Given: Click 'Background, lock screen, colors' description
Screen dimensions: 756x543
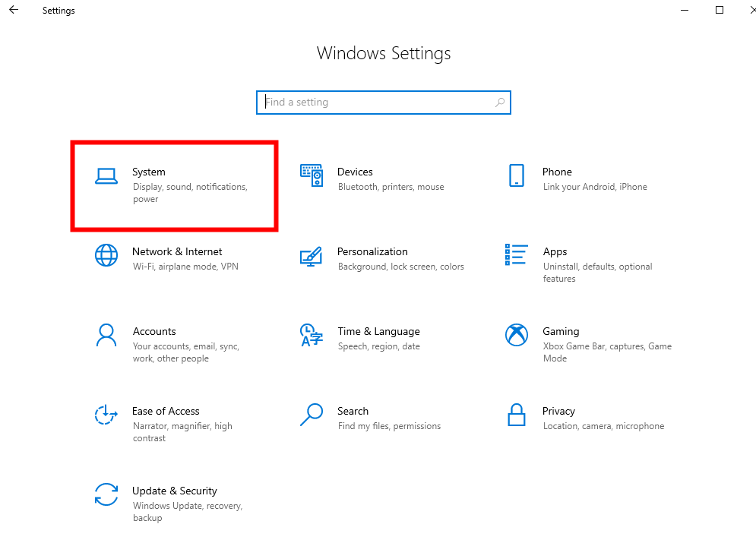Looking at the screenshot, I should pos(400,267).
